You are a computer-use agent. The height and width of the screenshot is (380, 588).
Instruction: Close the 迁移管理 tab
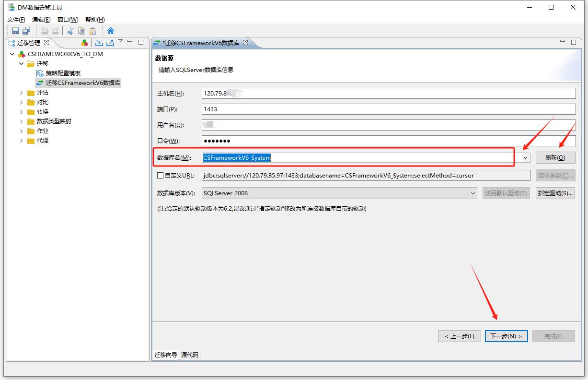pos(46,43)
